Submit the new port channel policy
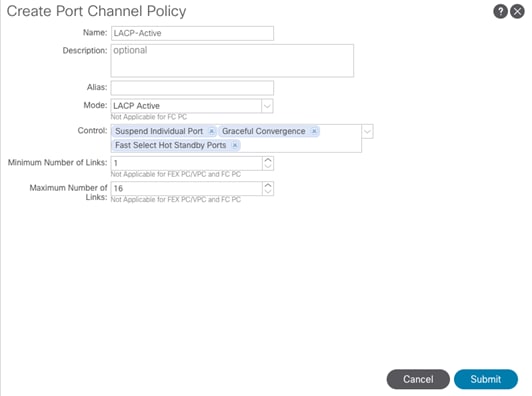Screen dimensions: 532x396 click(x=486, y=379)
